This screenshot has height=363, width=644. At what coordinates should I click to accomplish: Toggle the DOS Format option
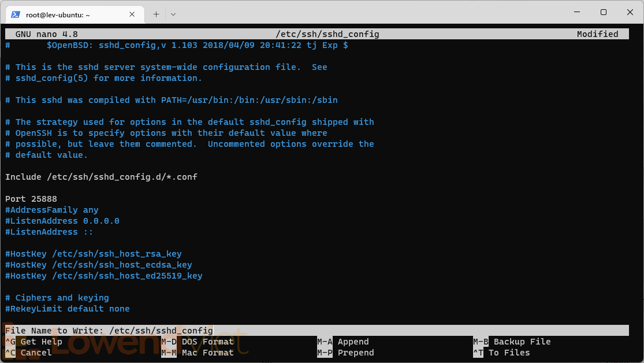pyautogui.click(x=198, y=342)
